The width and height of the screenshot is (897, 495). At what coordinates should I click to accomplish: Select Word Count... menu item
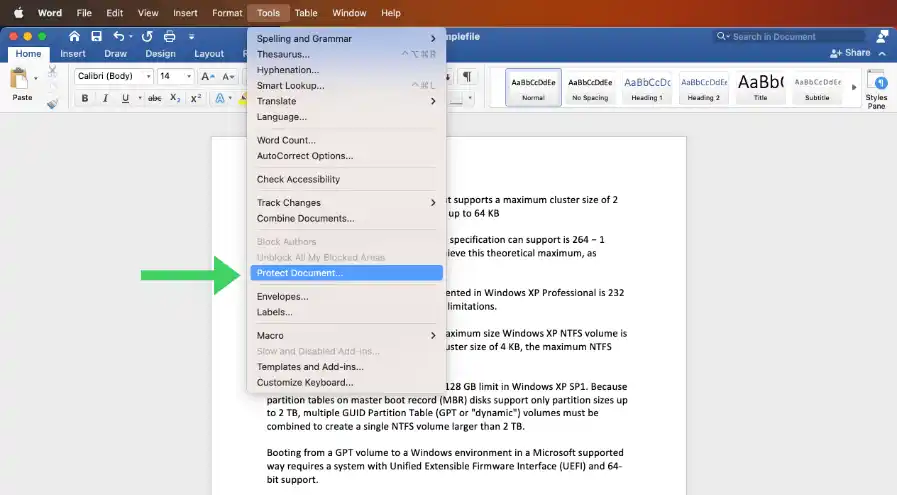click(347, 140)
